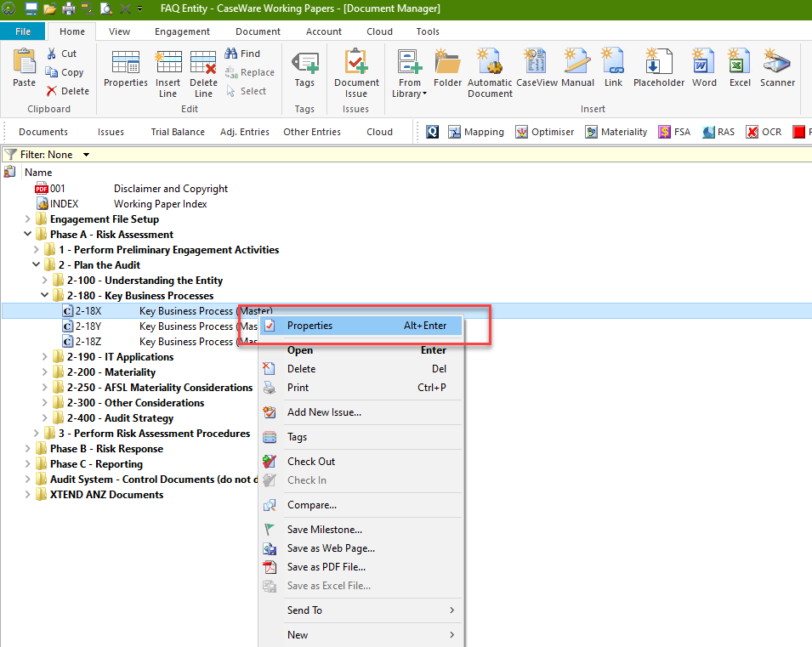The height and width of the screenshot is (647, 812).
Task: Switch to the Trial Balance view
Action: (x=178, y=132)
